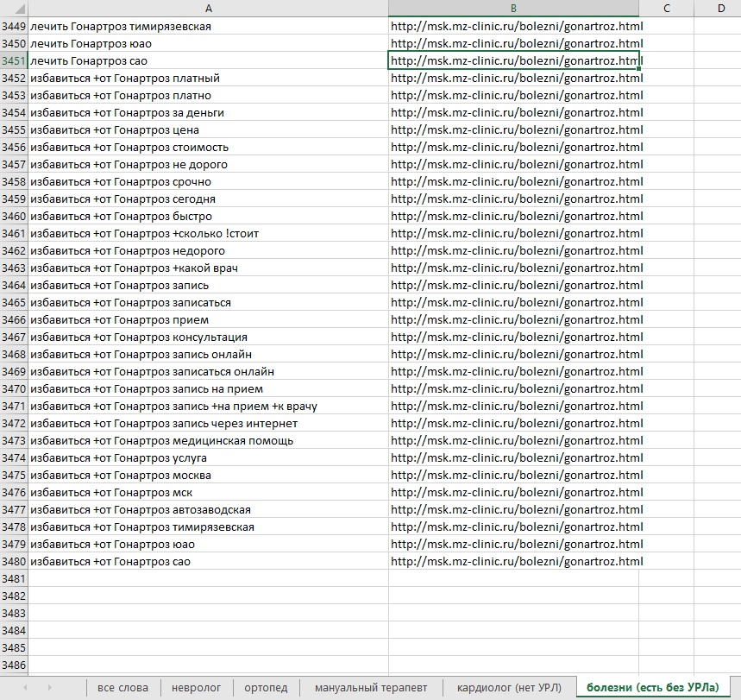The image size is (741, 700).
Task: Open the "невролог" sheet tab
Action: click(x=196, y=687)
